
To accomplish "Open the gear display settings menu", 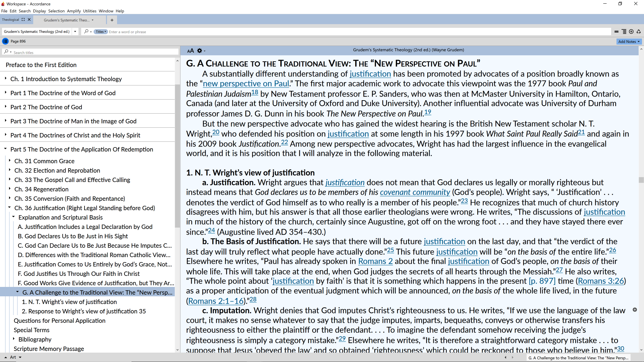I will click(x=200, y=51).
